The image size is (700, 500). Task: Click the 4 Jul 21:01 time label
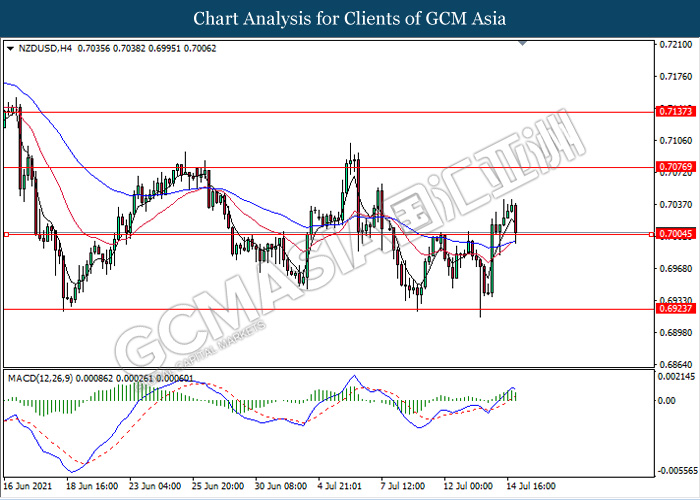point(342,486)
